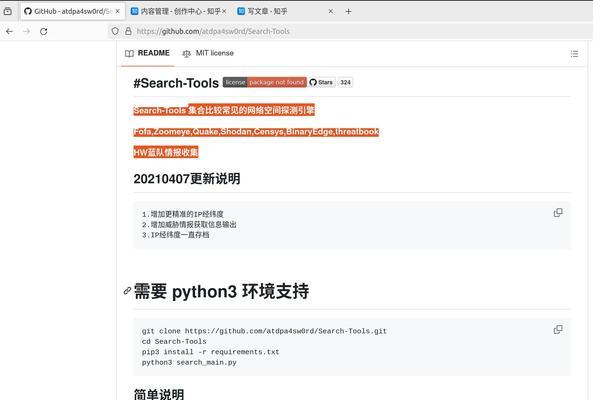Reload the current page
This screenshot has width=593, height=400.
click(43, 31)
